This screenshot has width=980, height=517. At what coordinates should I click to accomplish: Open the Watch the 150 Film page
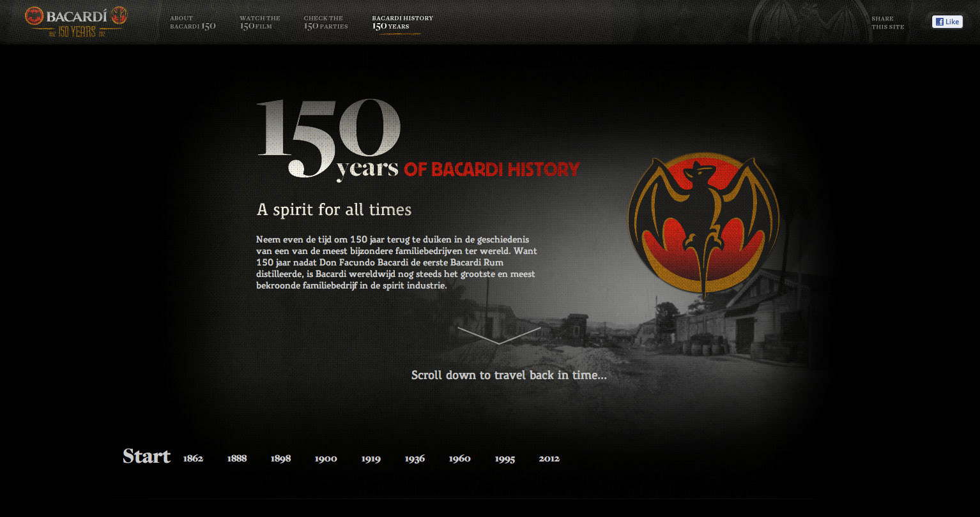point(260,22)
